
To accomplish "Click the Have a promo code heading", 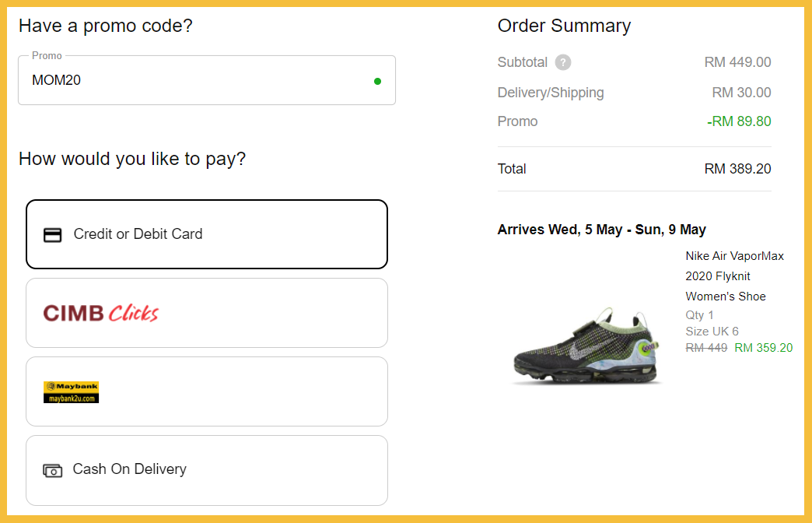I will (105, 26).
